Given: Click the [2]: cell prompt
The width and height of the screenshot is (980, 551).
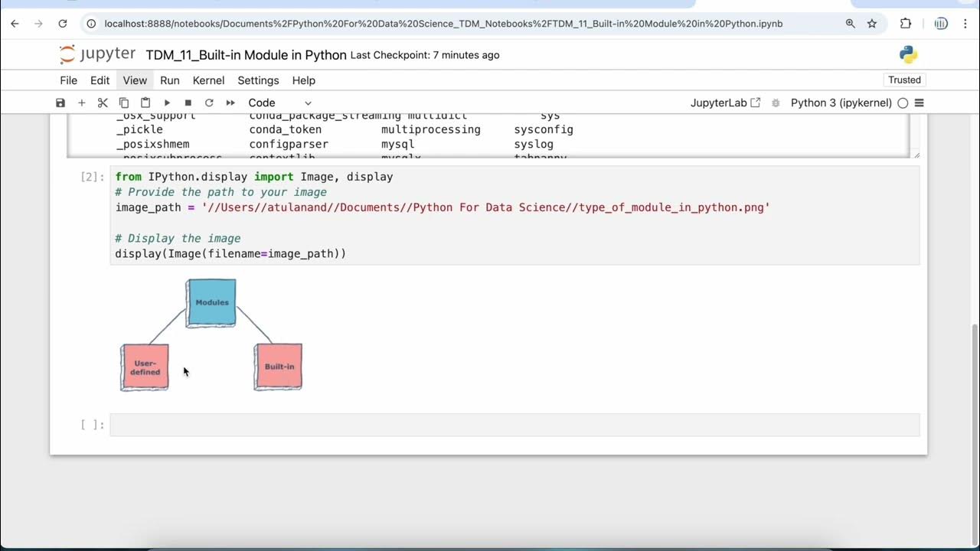Looking at the screenshot, I should [92, 177].
